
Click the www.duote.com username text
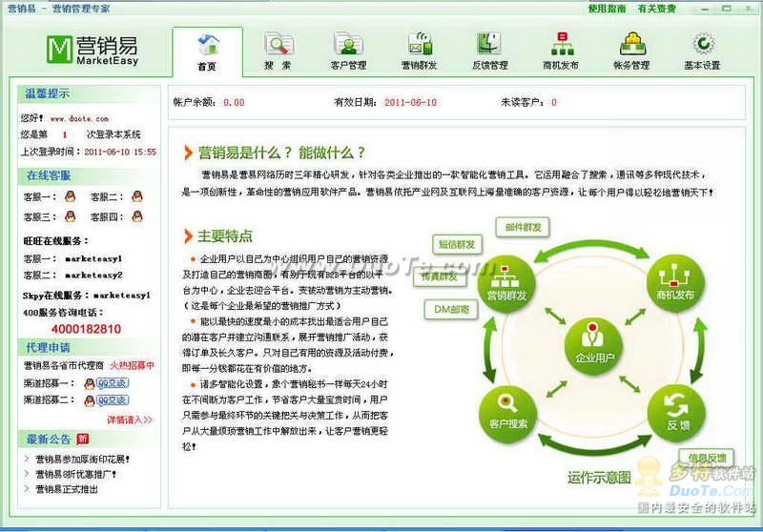pyautogui.click(x=79, y=118)
